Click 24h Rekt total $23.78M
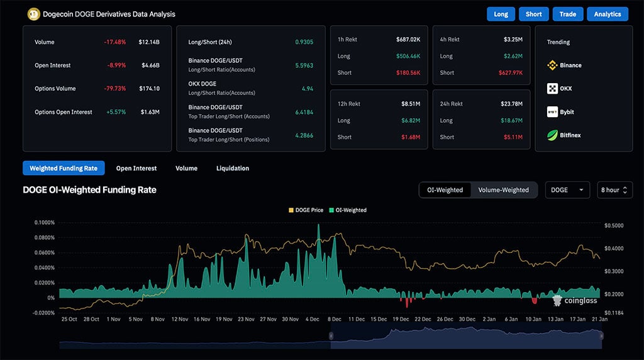This screenshot has width=644, height=360. click(512, 104)
